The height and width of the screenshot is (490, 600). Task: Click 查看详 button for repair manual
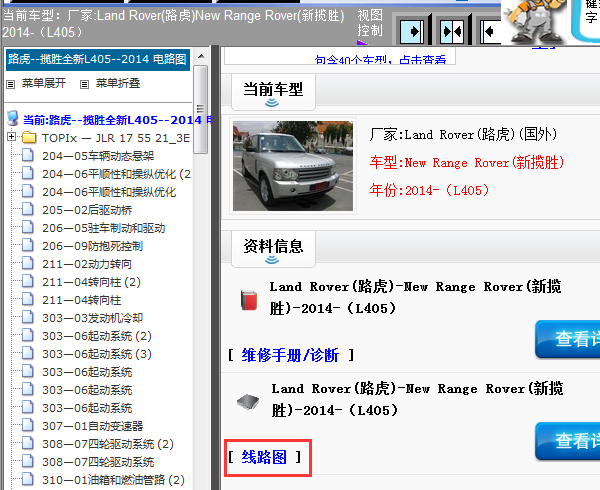pyautogui.click(x=567, y=339)
